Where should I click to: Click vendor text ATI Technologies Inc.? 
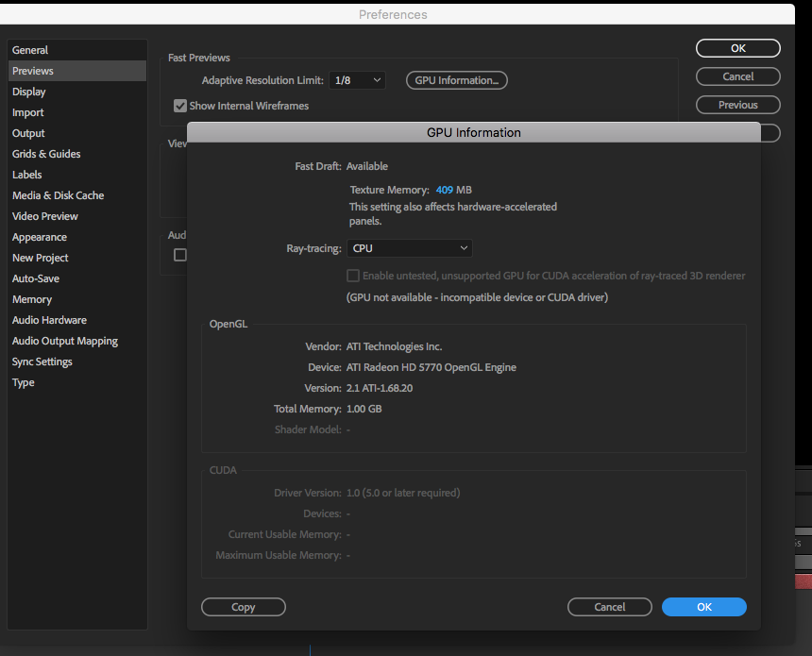click(x=394, y=346)
